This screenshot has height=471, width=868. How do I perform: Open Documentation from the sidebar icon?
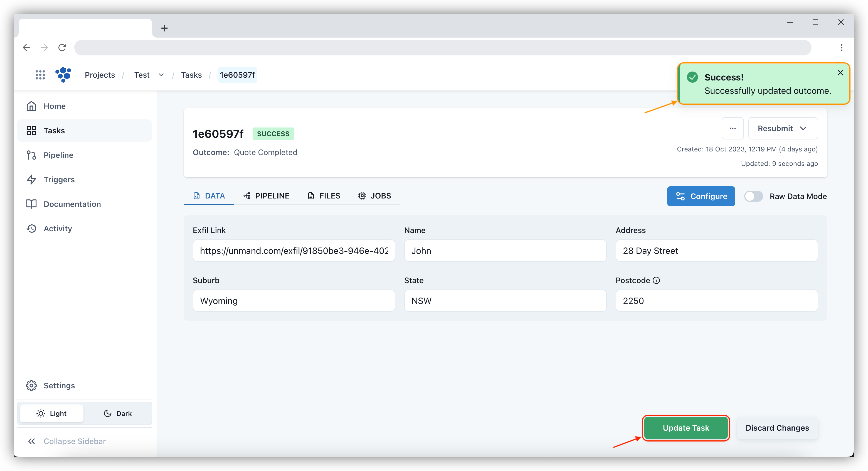click(31, 204)
